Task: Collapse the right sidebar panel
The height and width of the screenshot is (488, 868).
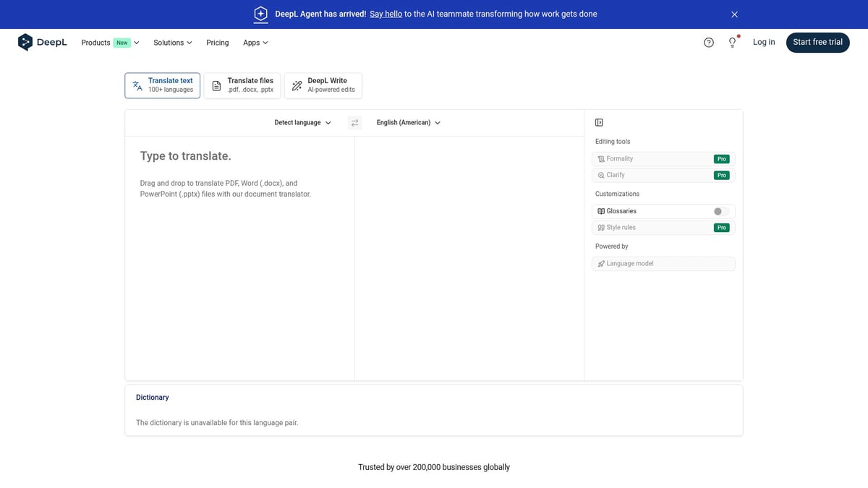Action: click(x=597, y=121)
